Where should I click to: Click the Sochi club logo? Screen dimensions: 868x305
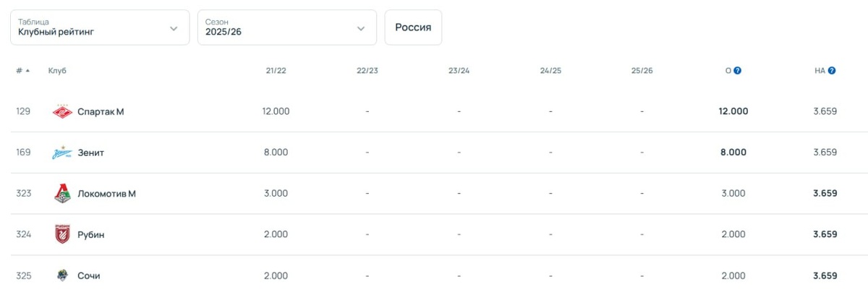[62, 275]
